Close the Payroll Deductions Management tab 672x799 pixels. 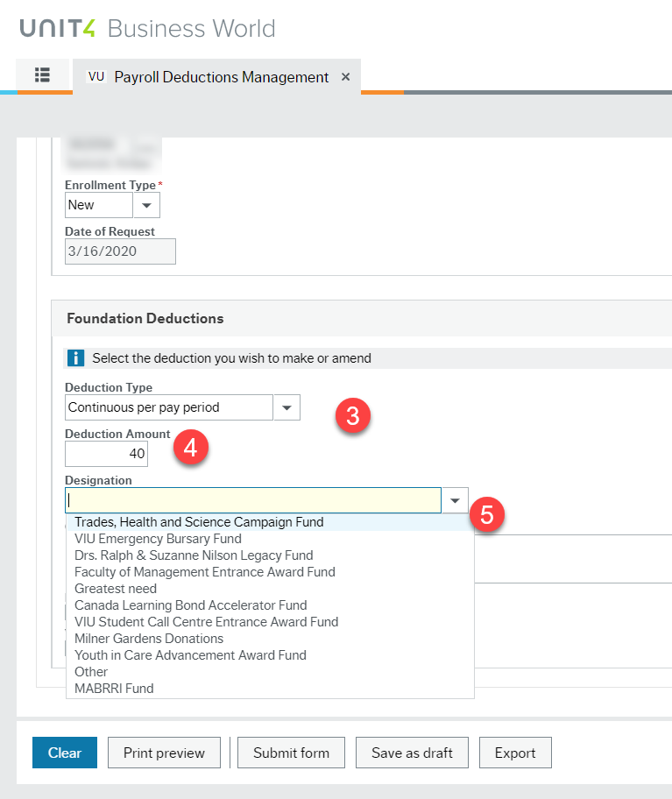(345, 77)
